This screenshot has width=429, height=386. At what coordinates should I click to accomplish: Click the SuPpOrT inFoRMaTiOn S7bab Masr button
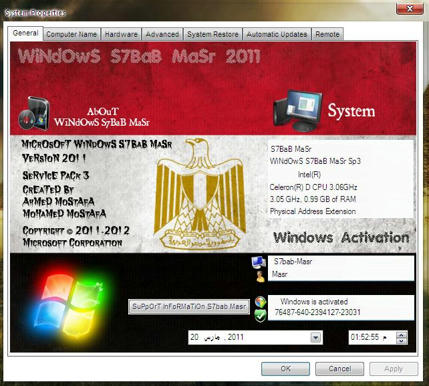click(x=189, y=307)
